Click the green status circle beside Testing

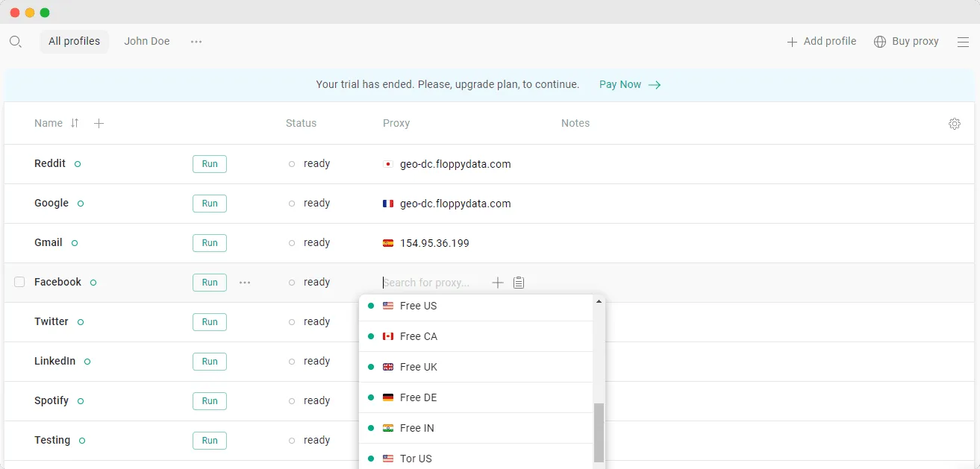(82, 441)
